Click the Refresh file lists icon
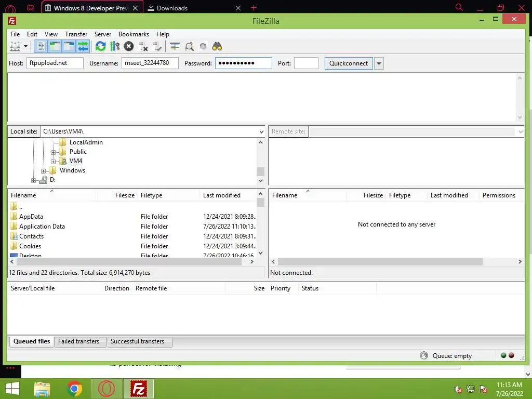This screenshot has width=532, height=399. 100,46
